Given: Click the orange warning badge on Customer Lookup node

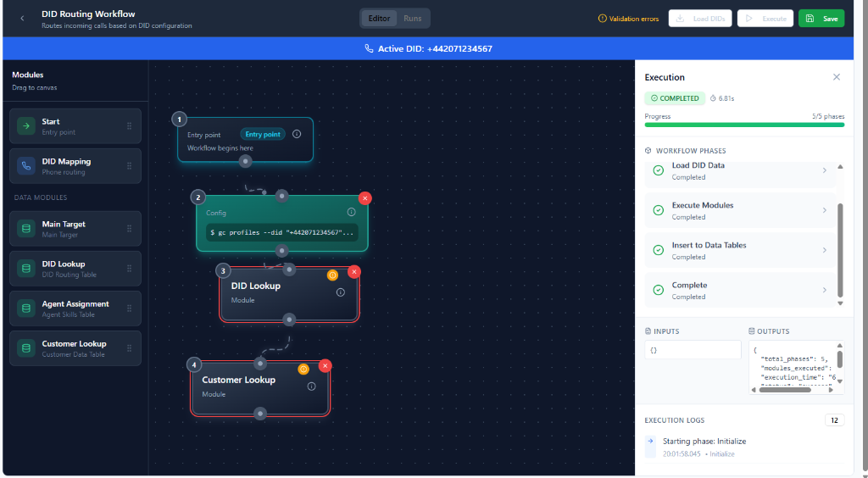Looking at the screenshot, I should 303,369.
